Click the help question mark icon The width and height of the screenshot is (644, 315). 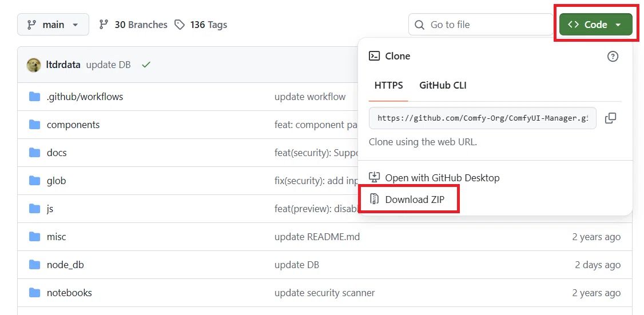pos(613,56)
